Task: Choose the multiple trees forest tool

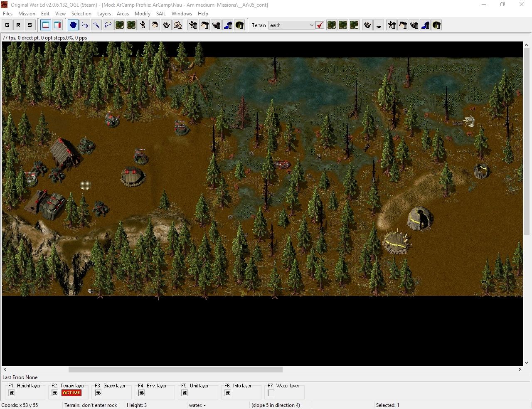Action: click(x=178, y=25)
